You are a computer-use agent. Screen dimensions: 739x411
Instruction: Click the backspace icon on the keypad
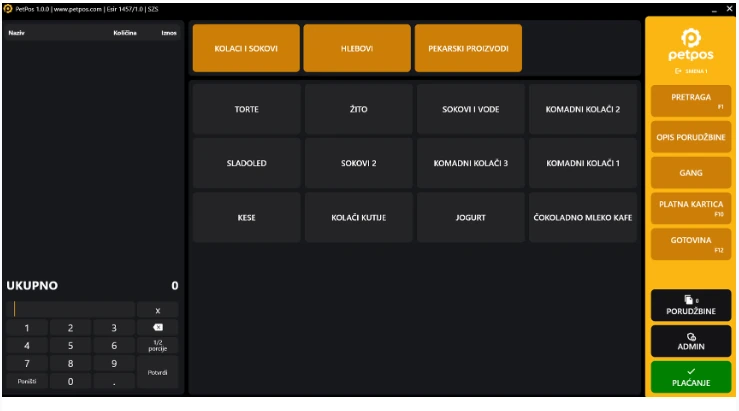coord(157,328)
